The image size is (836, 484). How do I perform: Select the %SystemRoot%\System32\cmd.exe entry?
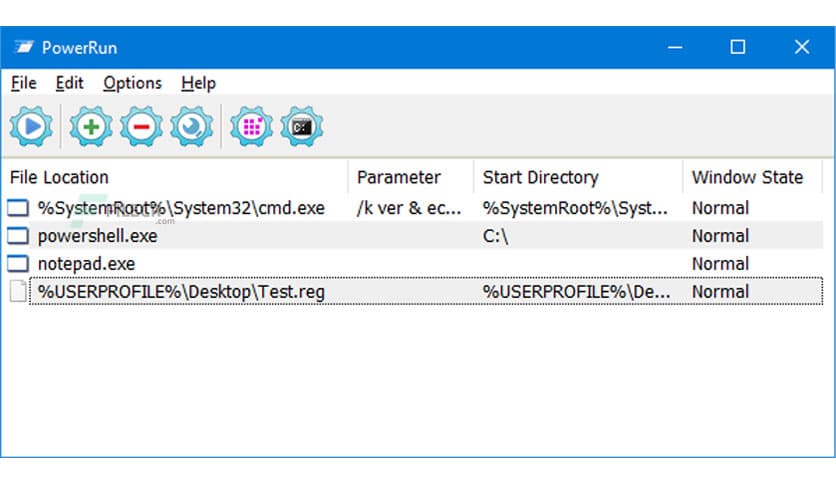[x=181, y=208]
